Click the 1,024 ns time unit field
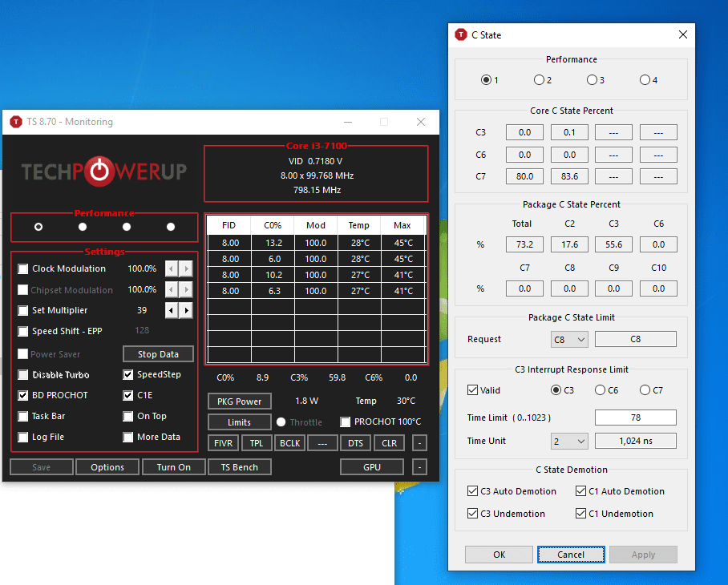The width and height of the screenshot is (728, 585). (x=636, y=442)
